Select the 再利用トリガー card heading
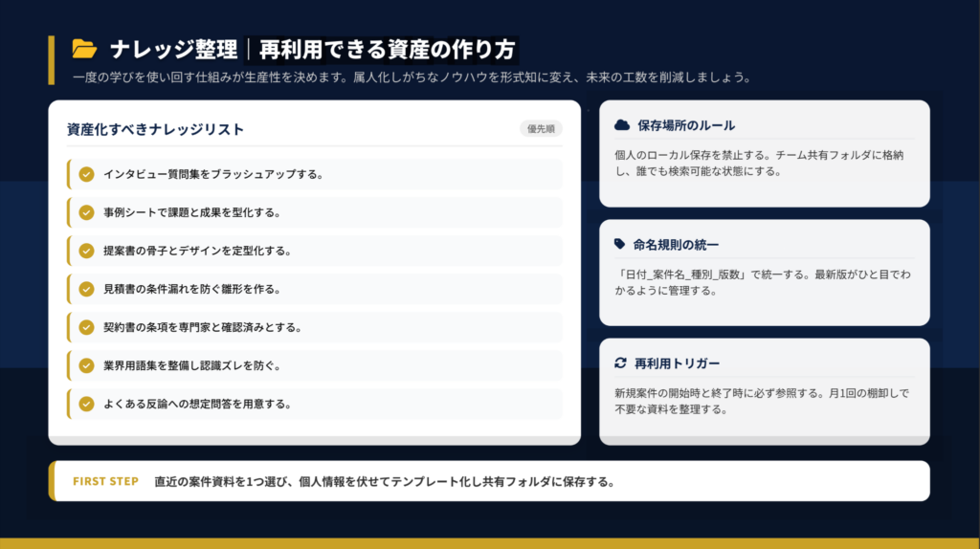980x549 pixels. (677, 363)
